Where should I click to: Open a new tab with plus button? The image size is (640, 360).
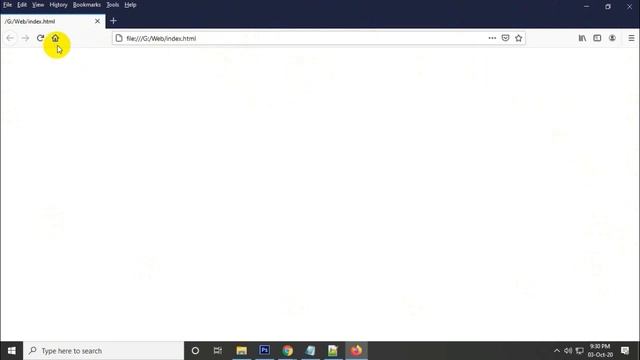point(113,21)
